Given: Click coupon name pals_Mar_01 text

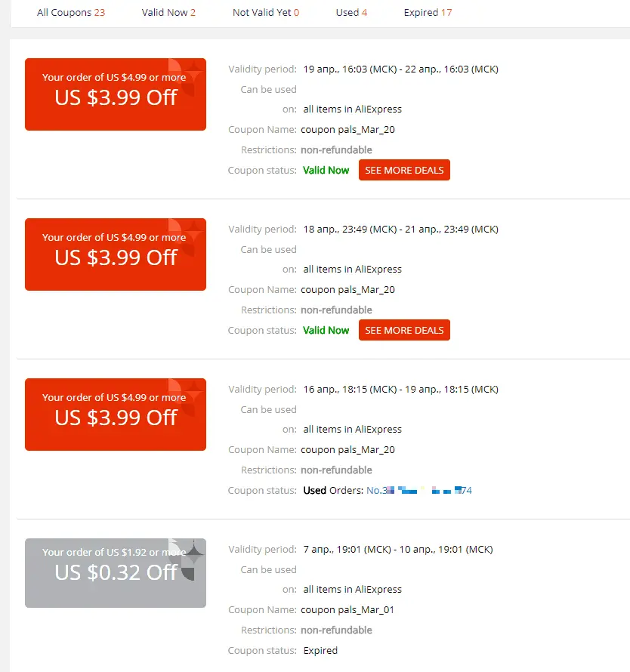Looking at the screenshot, I should point(347,610).
